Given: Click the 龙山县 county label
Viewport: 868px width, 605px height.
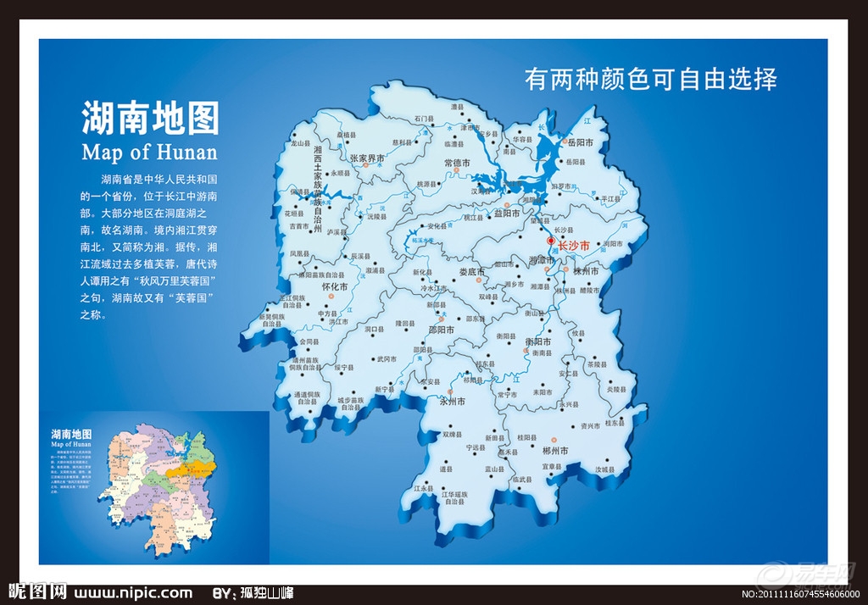Looking at the screenshot, I should click(301, 143).
